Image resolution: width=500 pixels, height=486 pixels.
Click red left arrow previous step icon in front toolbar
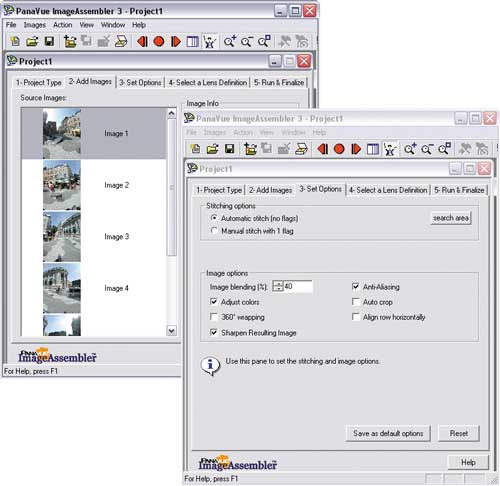[322, 149]
